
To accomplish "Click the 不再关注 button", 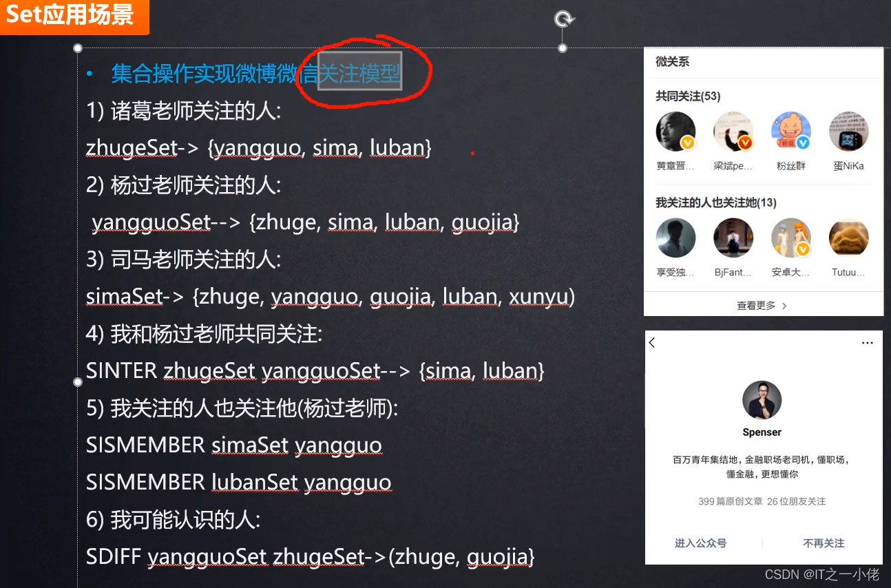I will [x=824, y=543].
